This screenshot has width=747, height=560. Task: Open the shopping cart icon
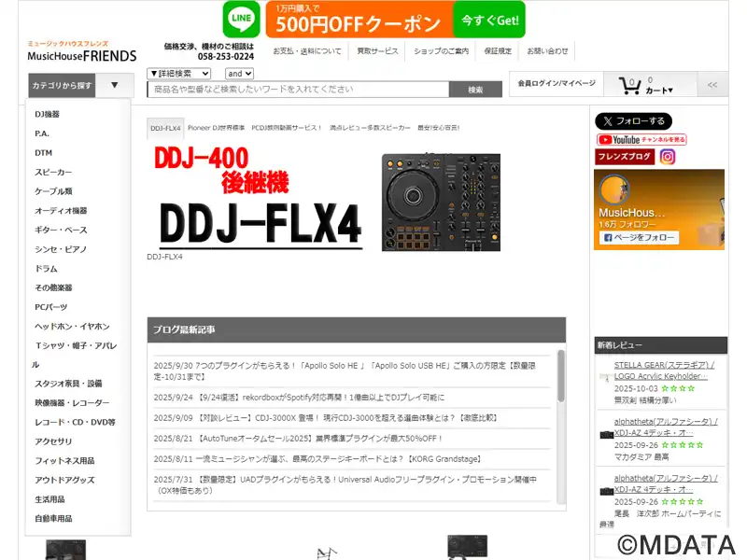tap(629, 85)
